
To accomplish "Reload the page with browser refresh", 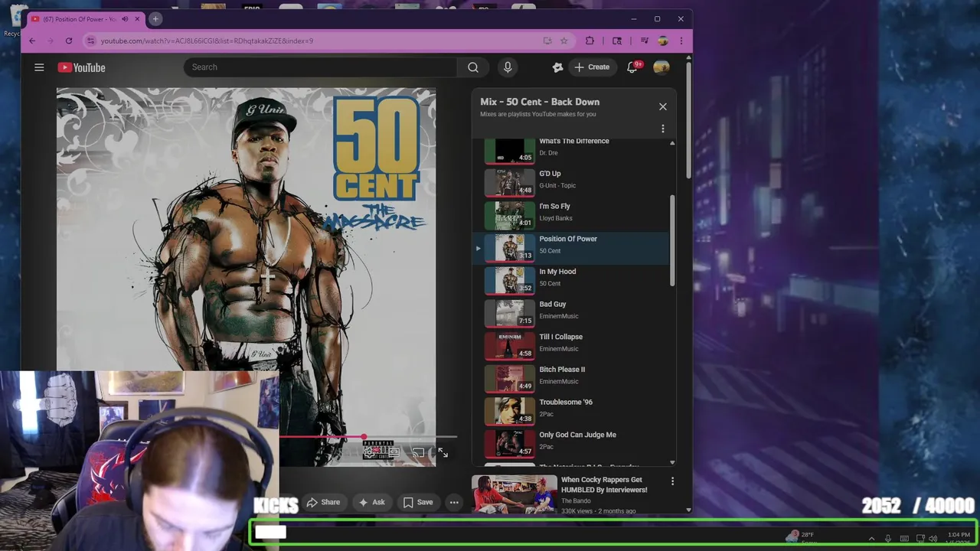I will (x=69, y=41).
